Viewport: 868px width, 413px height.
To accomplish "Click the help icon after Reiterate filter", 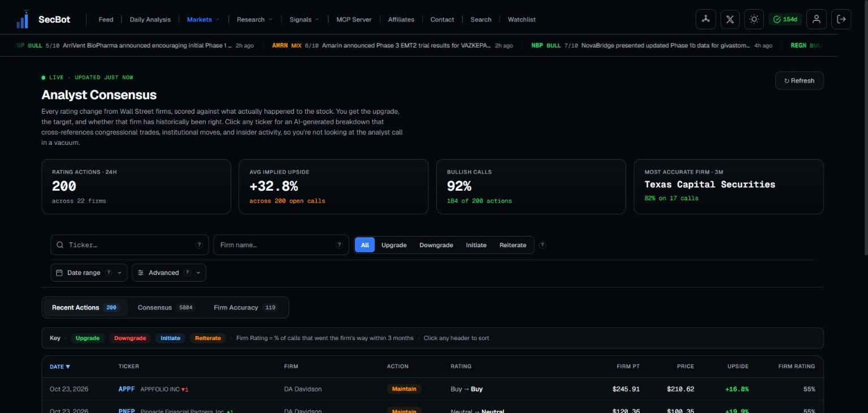I will (542, 245).
